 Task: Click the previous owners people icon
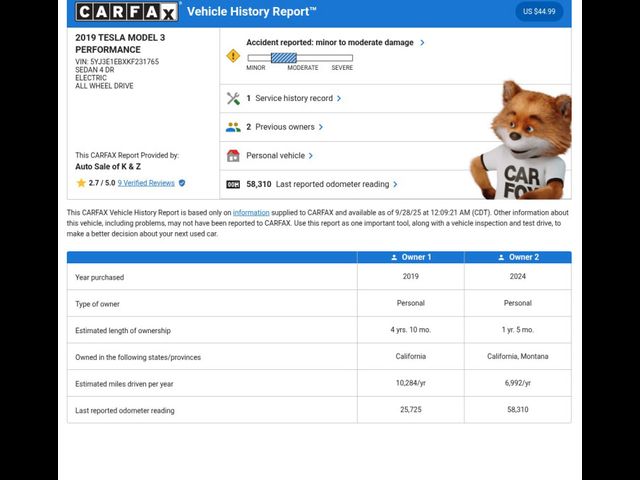pyautogui.click(x=233, y=127)
